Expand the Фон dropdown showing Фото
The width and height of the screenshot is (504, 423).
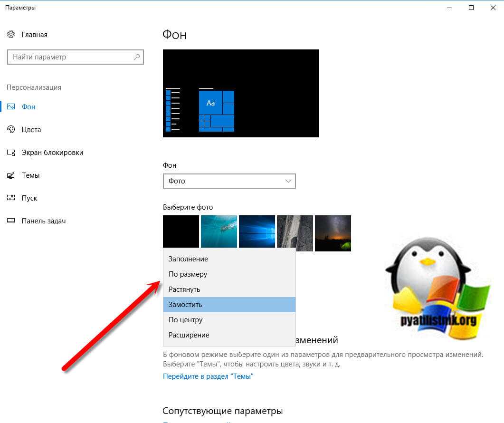pyautogui.click(x=229, y=181)
